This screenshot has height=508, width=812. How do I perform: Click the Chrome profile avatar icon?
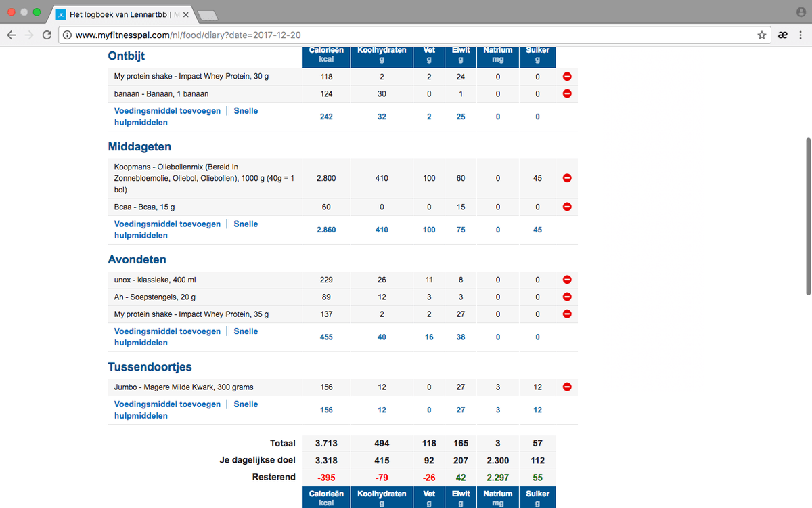coord(800,13)
